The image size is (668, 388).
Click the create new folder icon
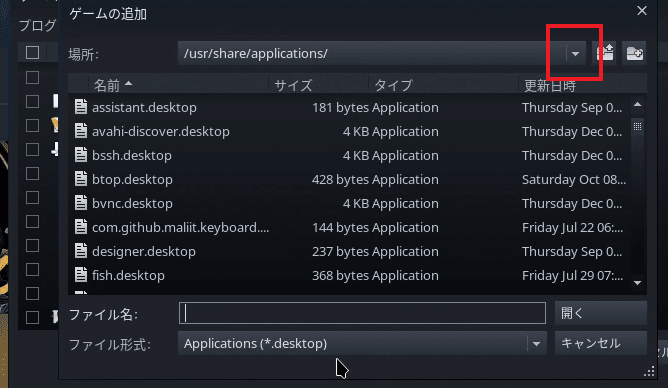coord(634,53)
